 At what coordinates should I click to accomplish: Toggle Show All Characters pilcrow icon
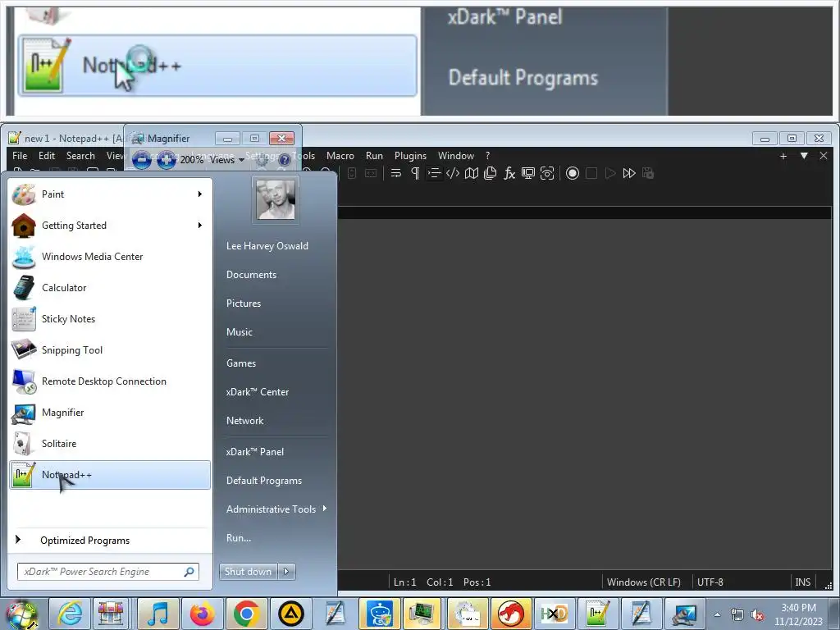click(x=414, y=173)
